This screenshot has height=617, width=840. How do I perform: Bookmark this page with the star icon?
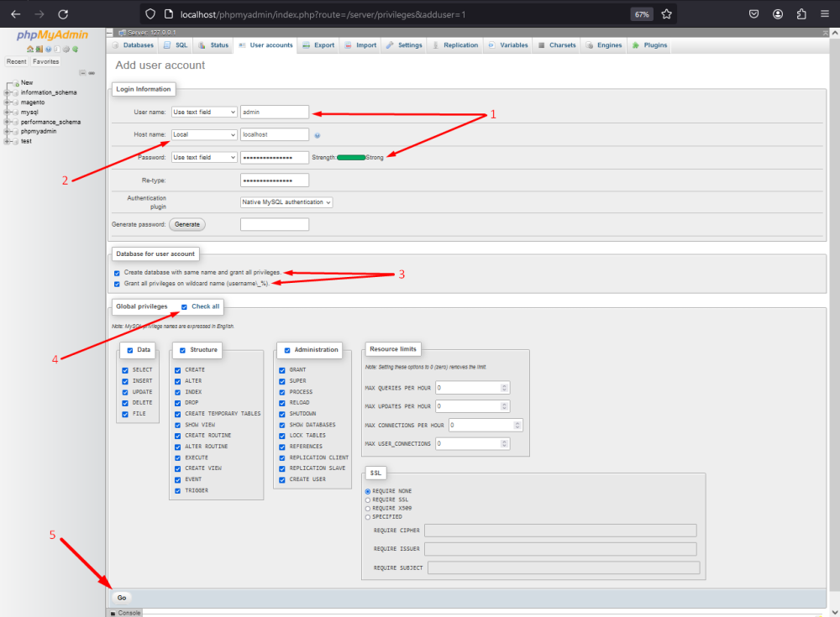666,14
